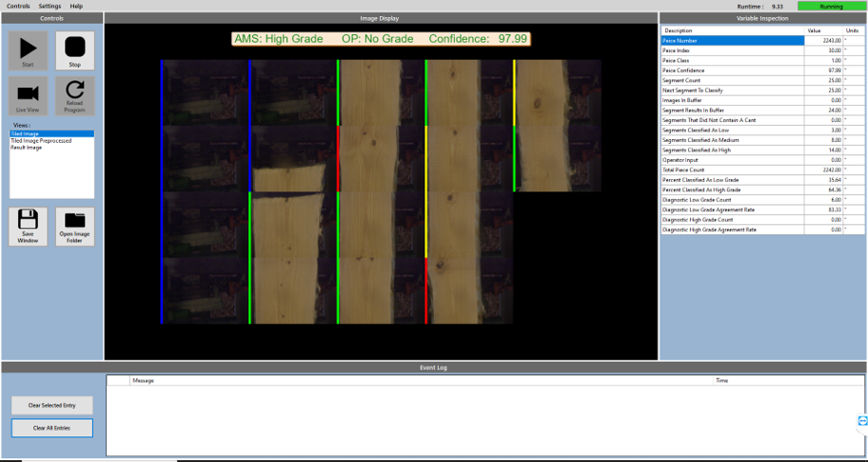Screen dimensions: 868x462
Task: Open the Help menu
Action: tap(76, 6)
